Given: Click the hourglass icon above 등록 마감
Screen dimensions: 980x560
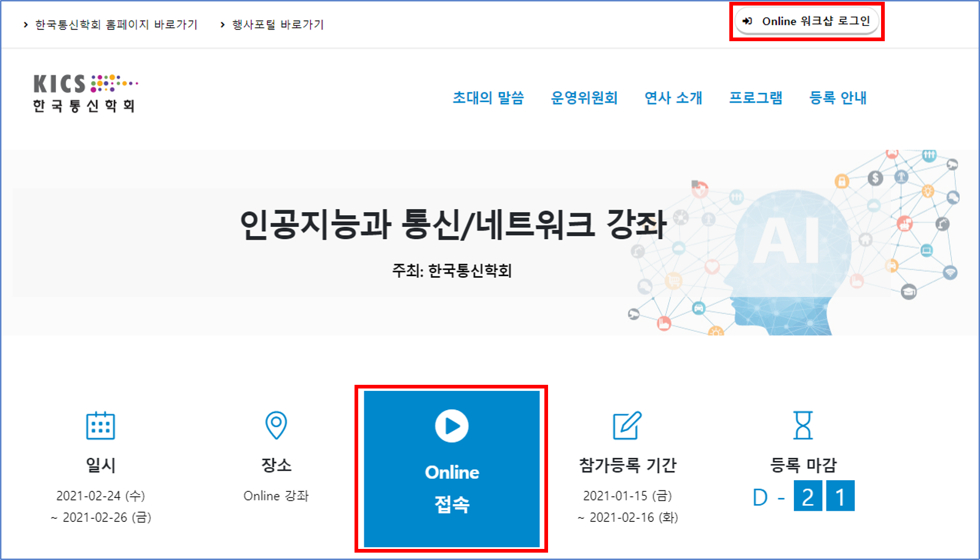Looking at the screenshot, I should [802, 425].
